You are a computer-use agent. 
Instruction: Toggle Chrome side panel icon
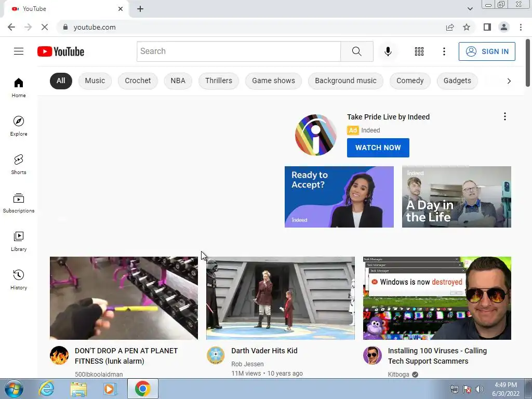[x=487, y=27]
